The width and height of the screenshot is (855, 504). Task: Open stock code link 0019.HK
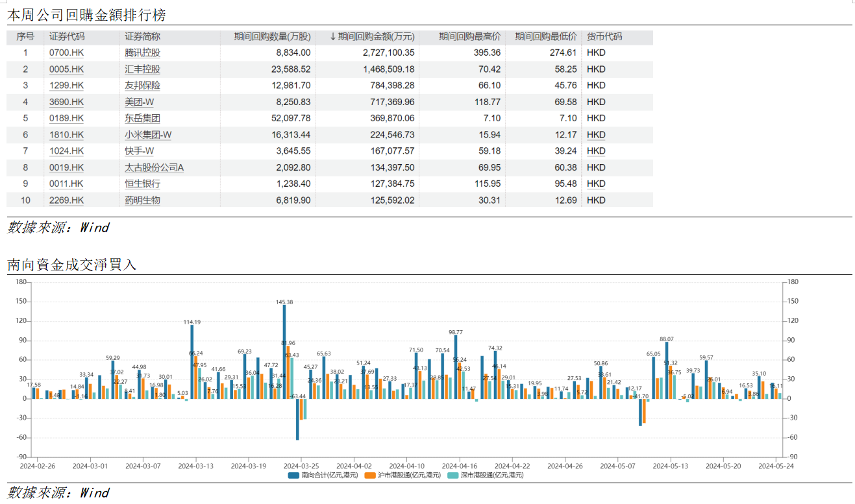[66, 167]
